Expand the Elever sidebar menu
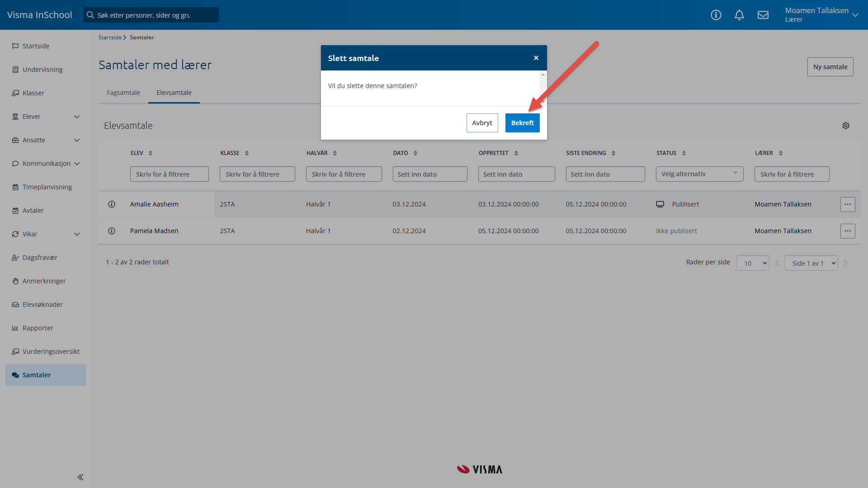This screenshot has width=868, height=488. coord(77,117)
